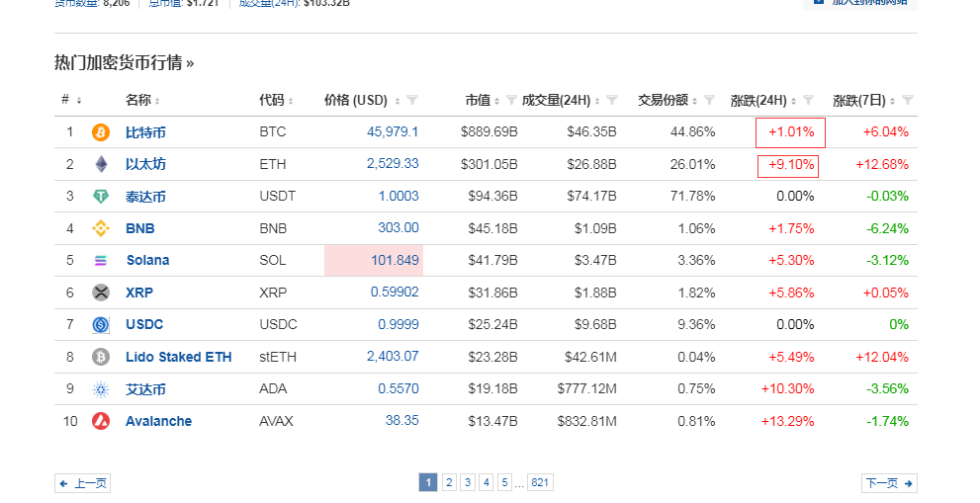
Task: Click Avalanche price 38.35
Action: click(401, 421)
